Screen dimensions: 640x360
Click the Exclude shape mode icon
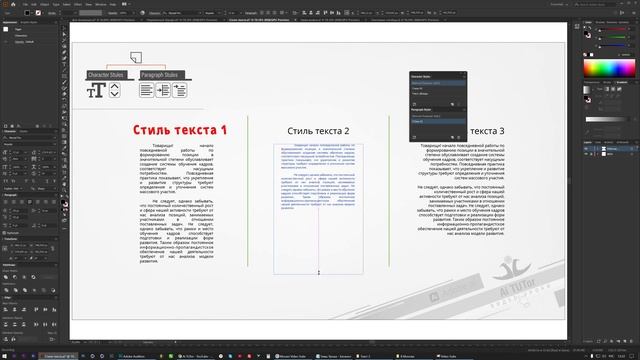[x=33, y=277]
